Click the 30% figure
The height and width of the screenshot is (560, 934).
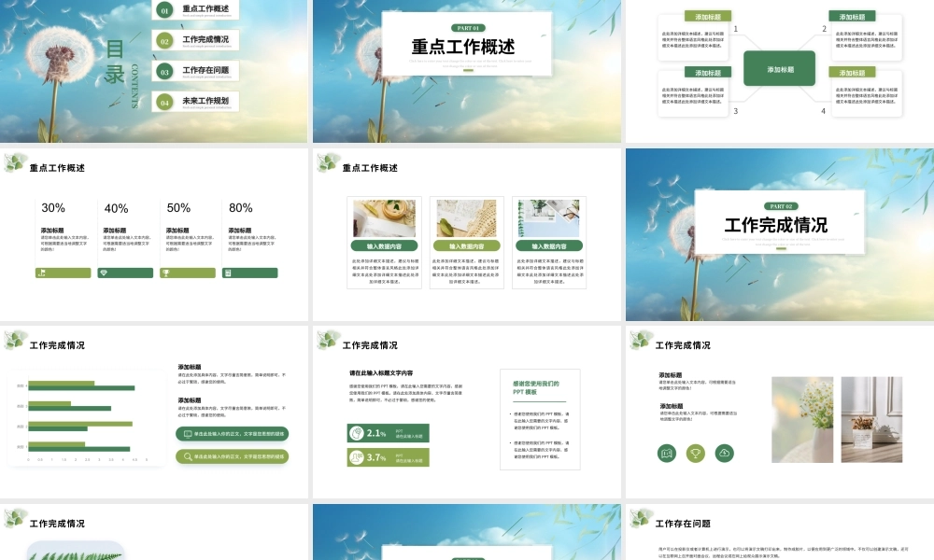53,208
